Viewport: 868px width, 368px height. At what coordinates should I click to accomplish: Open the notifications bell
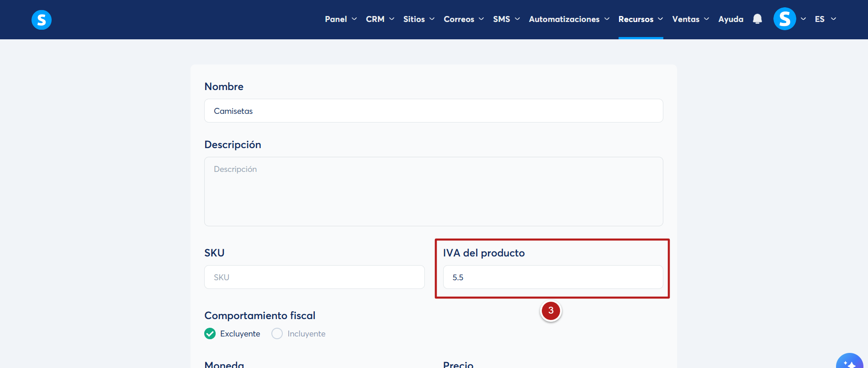pos(757,19)
